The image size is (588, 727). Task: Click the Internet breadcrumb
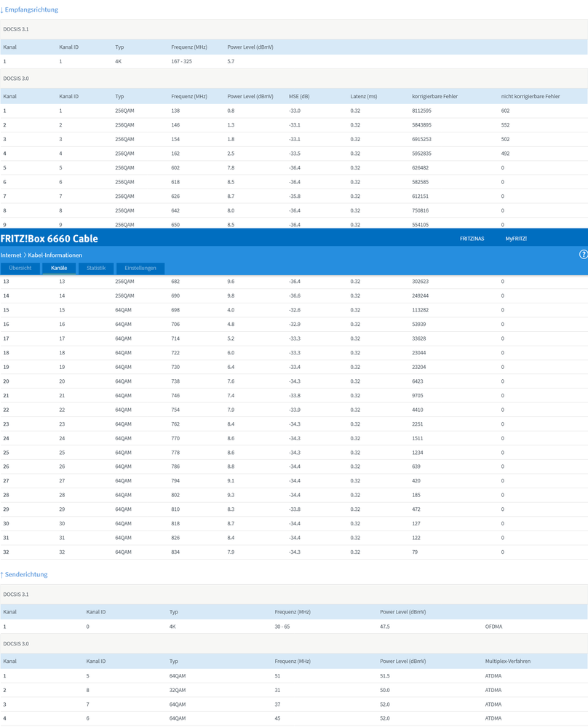coord(11,255)
